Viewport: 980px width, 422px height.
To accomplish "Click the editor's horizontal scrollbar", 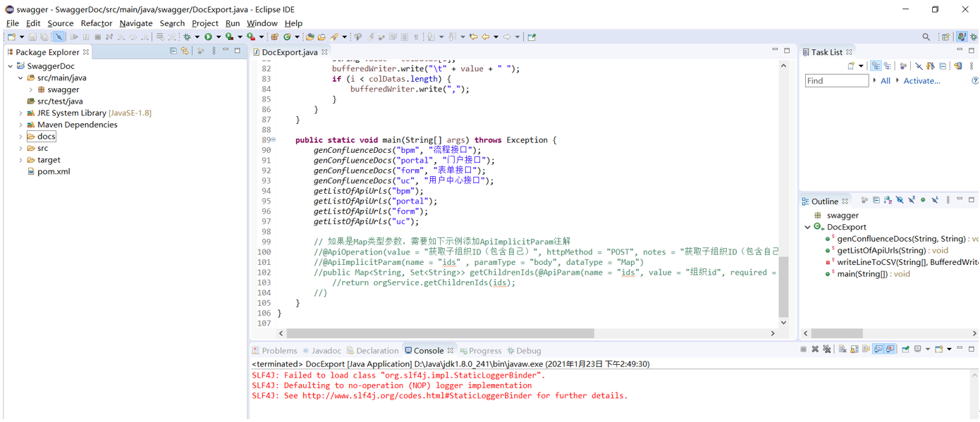I will click(441, 333).
